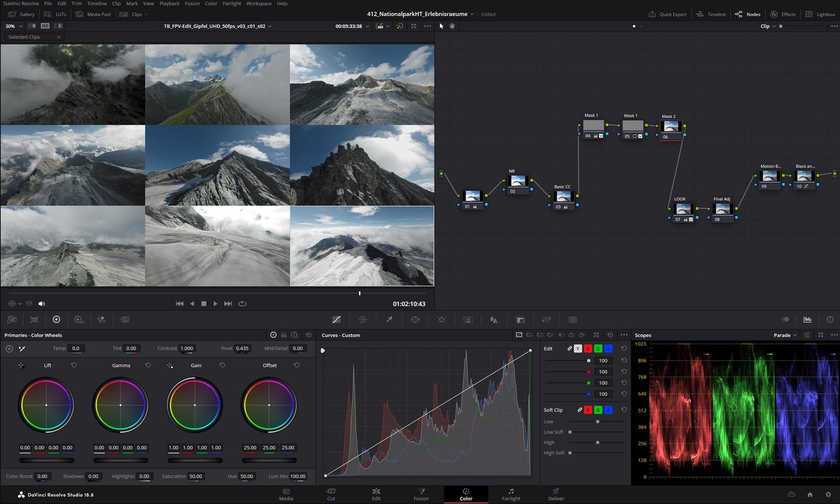840x504 pixels.
Task: Open the Curves palette icon
Action: 337,320
